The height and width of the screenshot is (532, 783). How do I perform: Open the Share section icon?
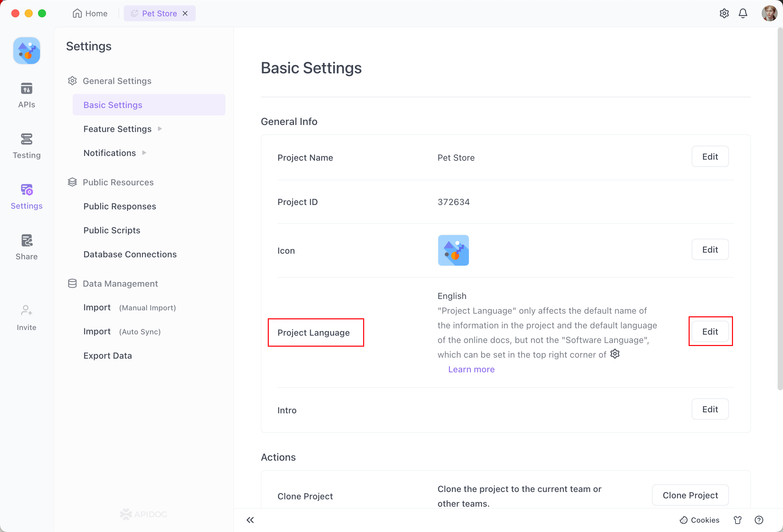[26, 241]
